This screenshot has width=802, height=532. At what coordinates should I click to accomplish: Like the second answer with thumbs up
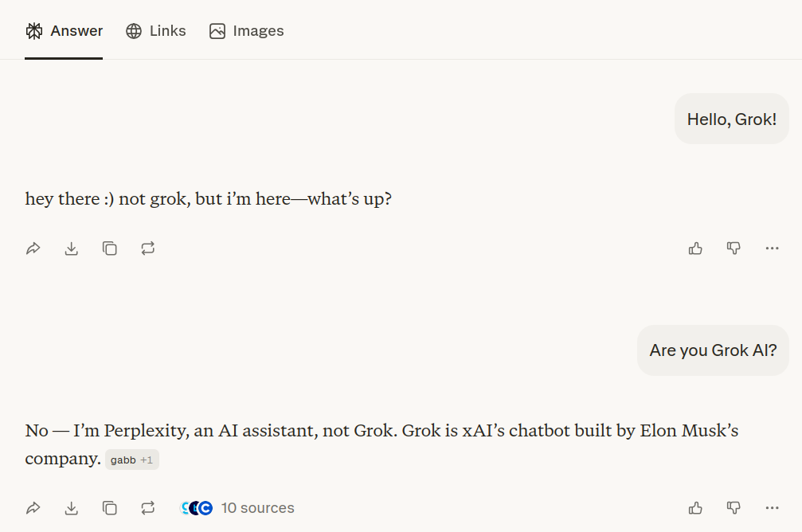[695, 507]
